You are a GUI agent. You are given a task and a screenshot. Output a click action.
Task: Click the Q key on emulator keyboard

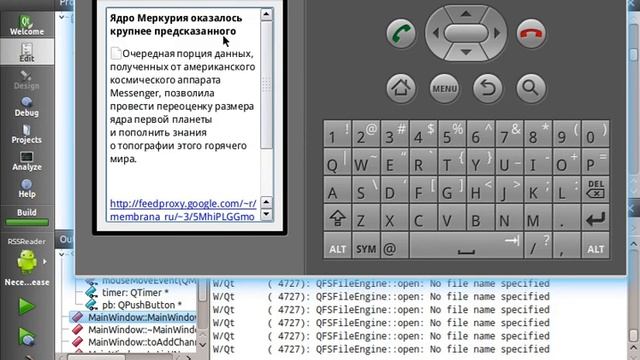(x=337, y=162)
